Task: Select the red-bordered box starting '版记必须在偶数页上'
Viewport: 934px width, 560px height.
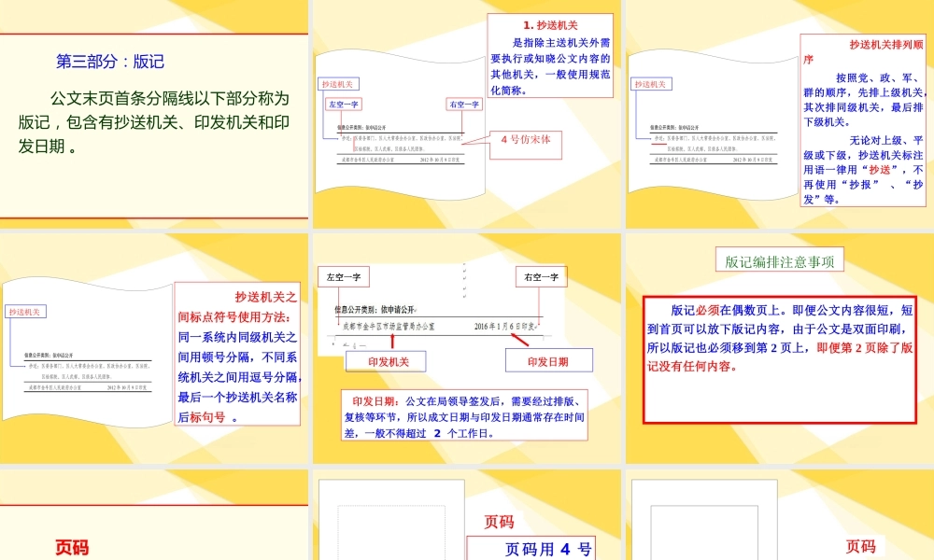Action: pyautogui.click(x=780, y=359)
